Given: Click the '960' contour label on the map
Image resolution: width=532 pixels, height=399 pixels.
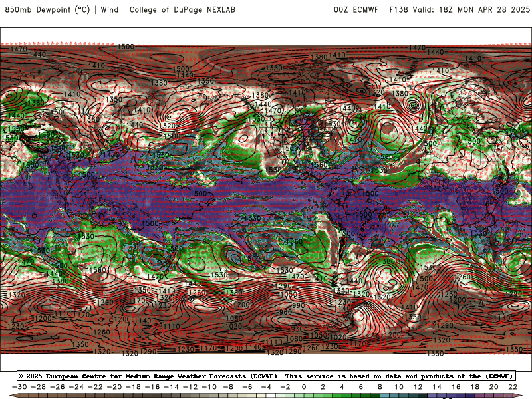Looking at the screenshot, I should pos(286,312).
